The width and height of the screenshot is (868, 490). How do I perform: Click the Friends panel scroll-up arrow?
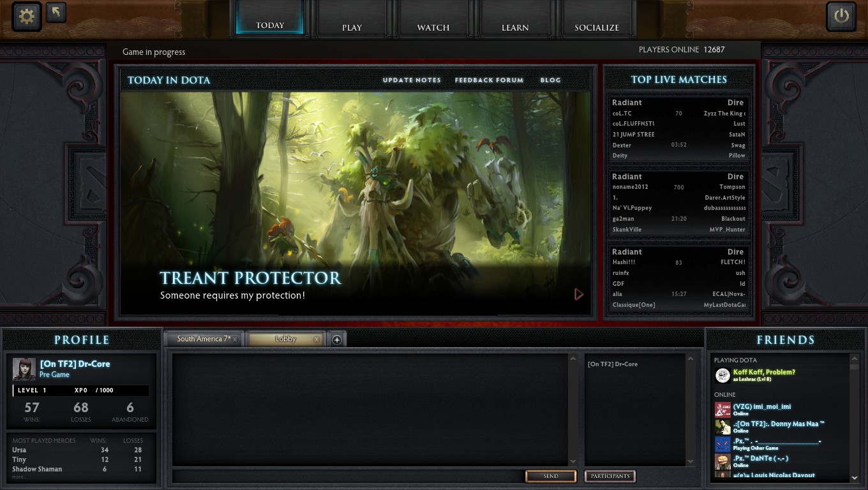click(855, 359)
